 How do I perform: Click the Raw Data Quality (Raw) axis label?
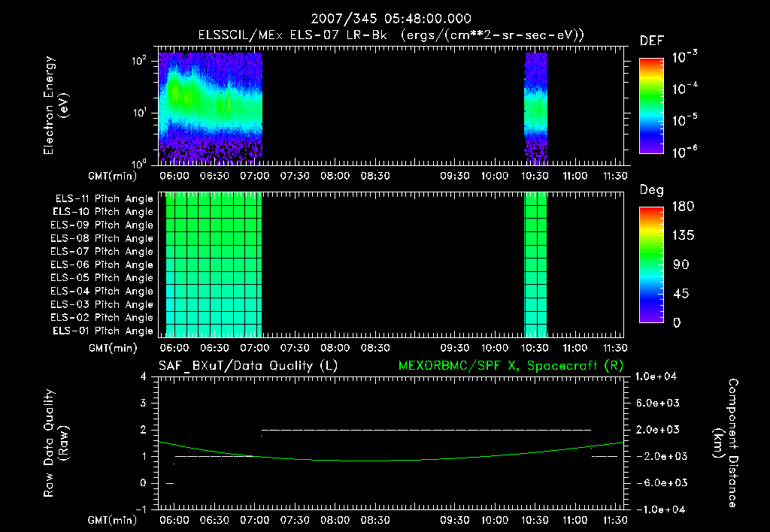coord(56,443)
